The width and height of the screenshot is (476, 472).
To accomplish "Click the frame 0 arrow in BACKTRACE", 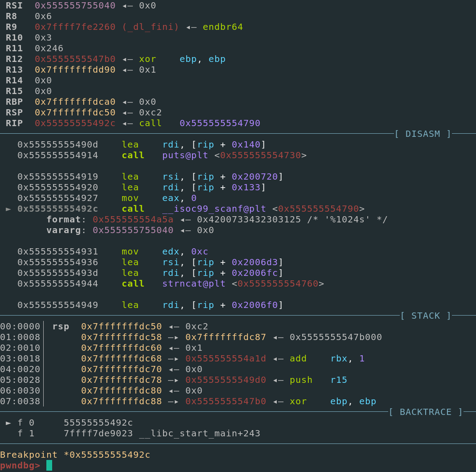I will pos(8,423).
